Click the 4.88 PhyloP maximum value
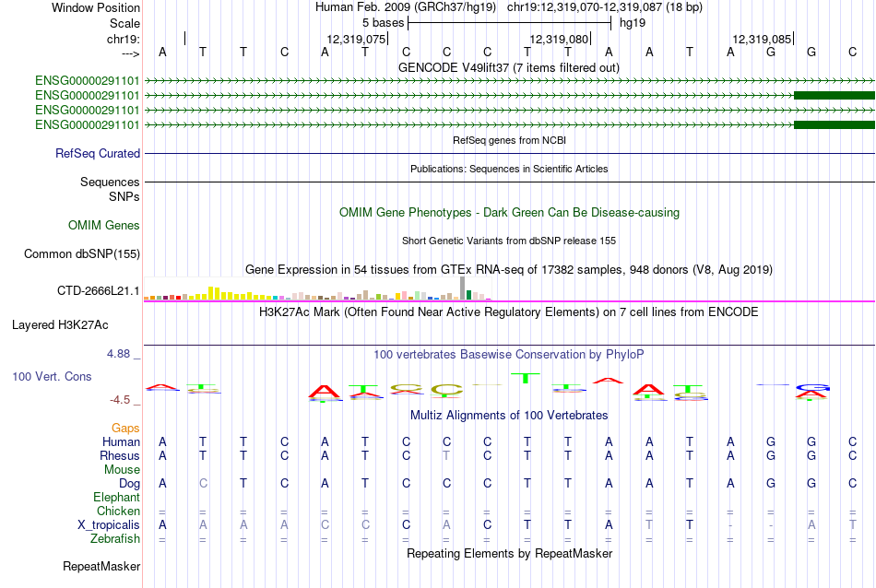 (x=118, y=354)
